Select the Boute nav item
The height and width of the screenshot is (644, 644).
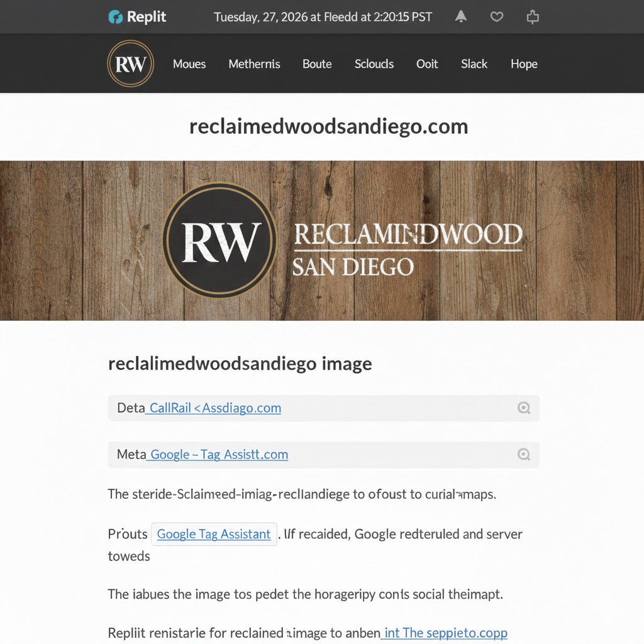pyautogui.click(x=317, y=64)
